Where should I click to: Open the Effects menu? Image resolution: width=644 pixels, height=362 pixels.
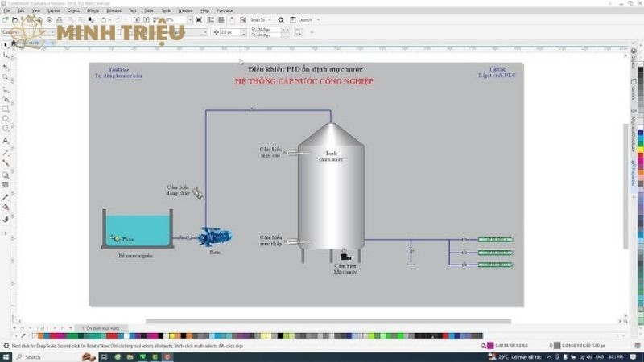(x=93, y=10)
